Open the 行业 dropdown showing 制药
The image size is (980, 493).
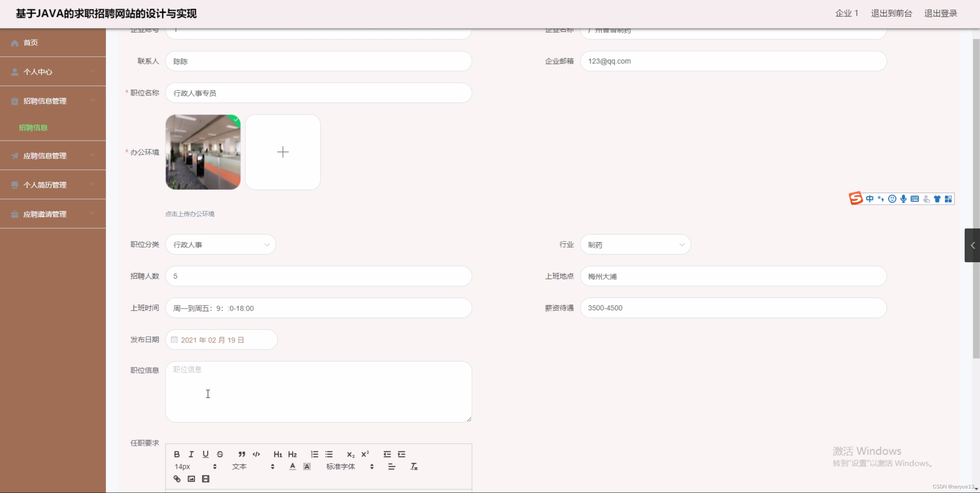coord(635,245)
